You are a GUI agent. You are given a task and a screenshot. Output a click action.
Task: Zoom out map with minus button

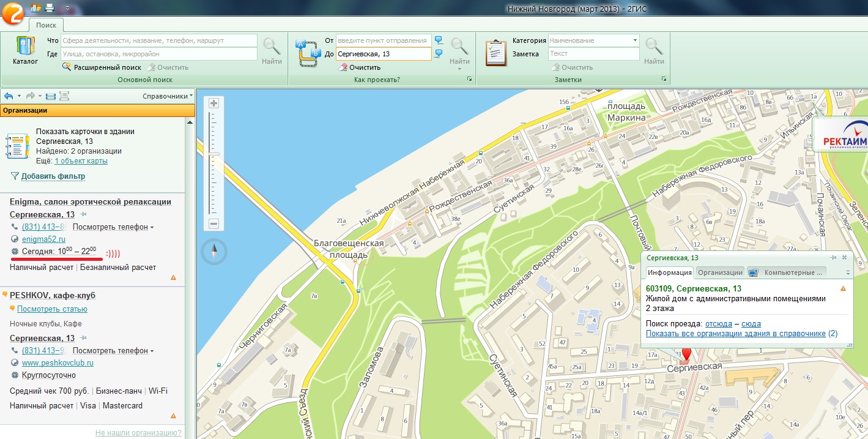tap(214, 224)
